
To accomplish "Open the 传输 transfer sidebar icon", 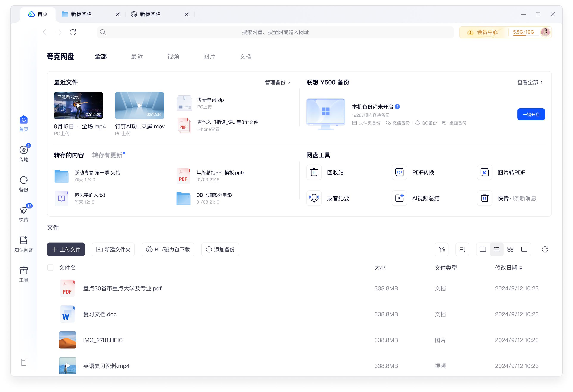I will 24,153.
